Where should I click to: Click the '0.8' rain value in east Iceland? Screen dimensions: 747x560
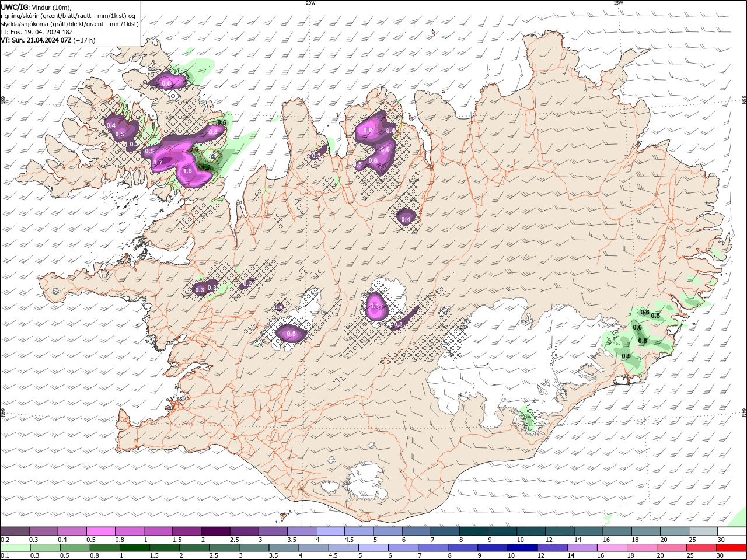643,341
